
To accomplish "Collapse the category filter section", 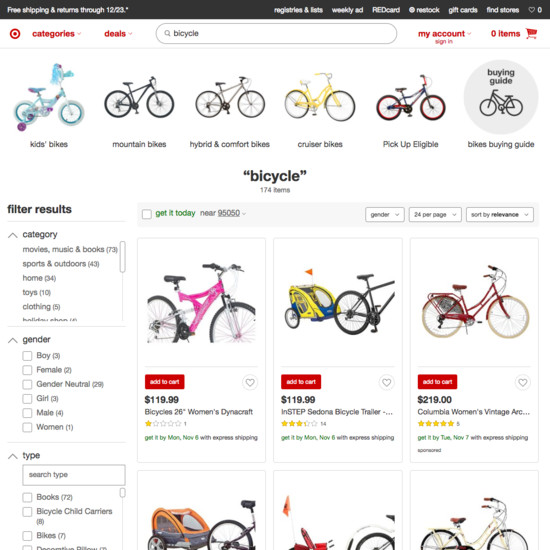I will (x=13, y=235).
